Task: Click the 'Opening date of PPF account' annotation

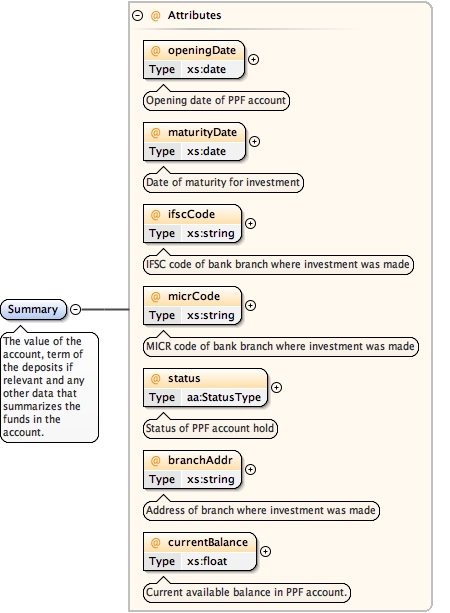Action: point(216,100)
